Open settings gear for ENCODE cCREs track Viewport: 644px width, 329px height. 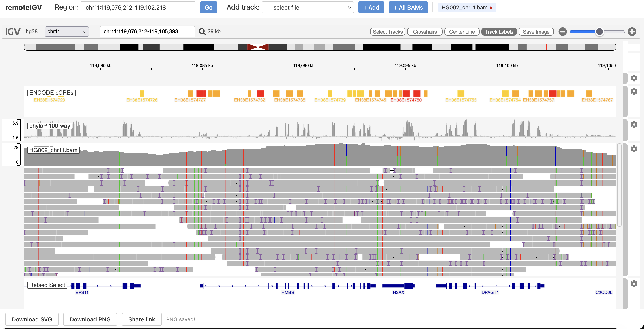pyautogui.click(x=634, y=91)
